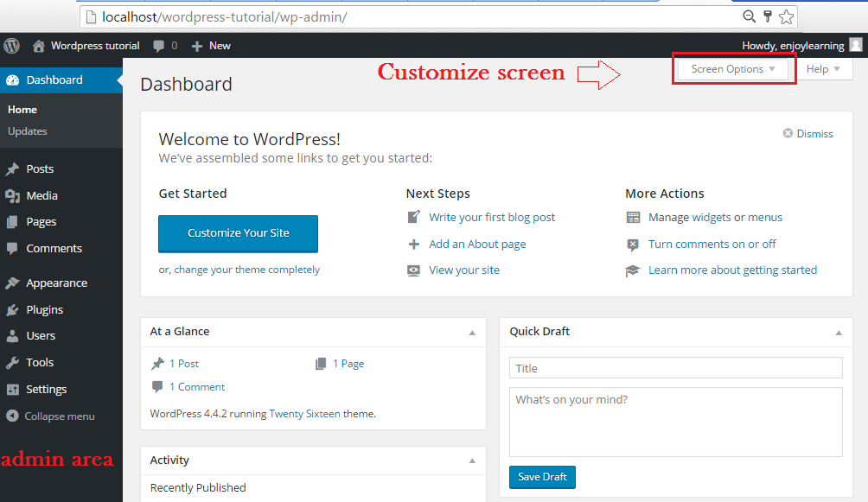
Task: Open the 1 Post link
Action: pos(184,364)
